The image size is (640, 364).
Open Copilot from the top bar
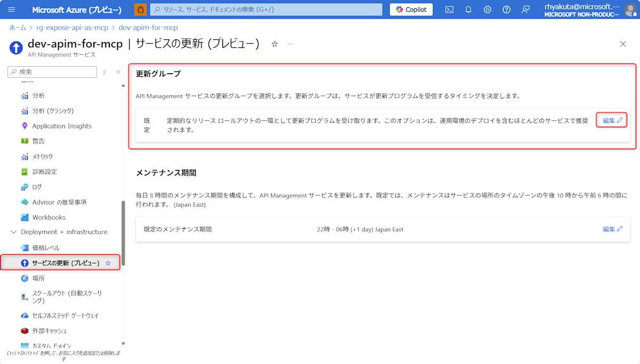pos(411,10)
